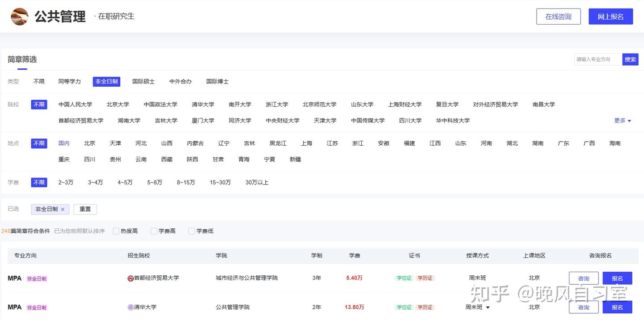
Task: Click the 公共管理 round logo avatar
Action: tap(20, 17)
